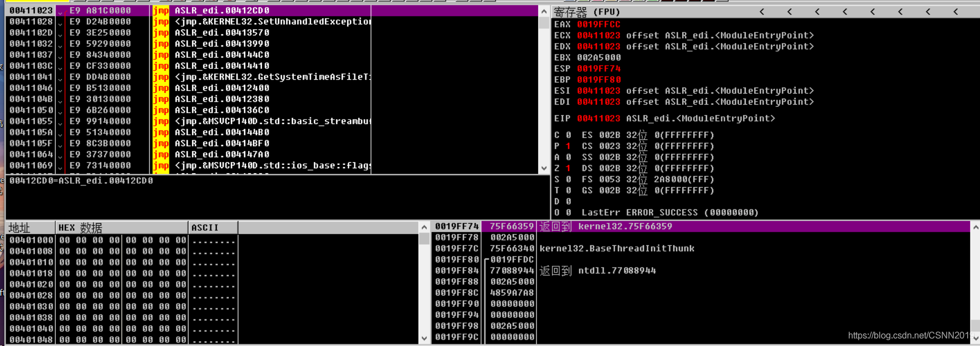Select the MSVCP140D basic_streambuf jump line
The image size is (980, 346).
262,121
